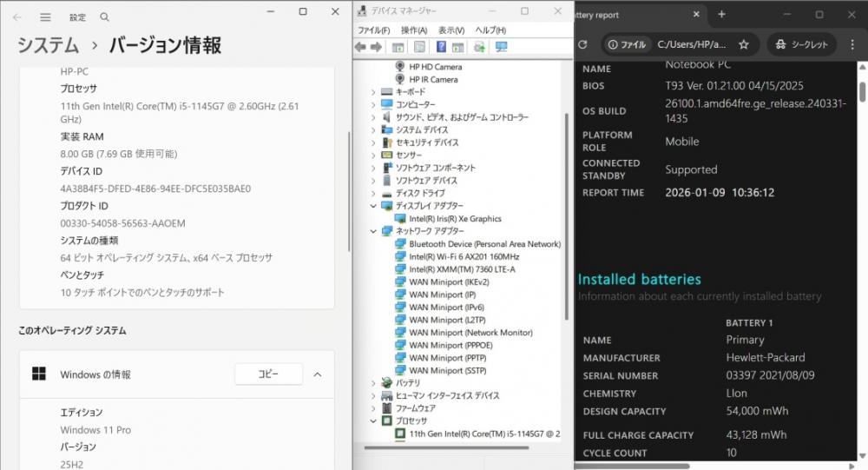868x470 pixels.
Task: Collapse the ディスプレイ アダプター node
Action: click(x=373, y=206)
